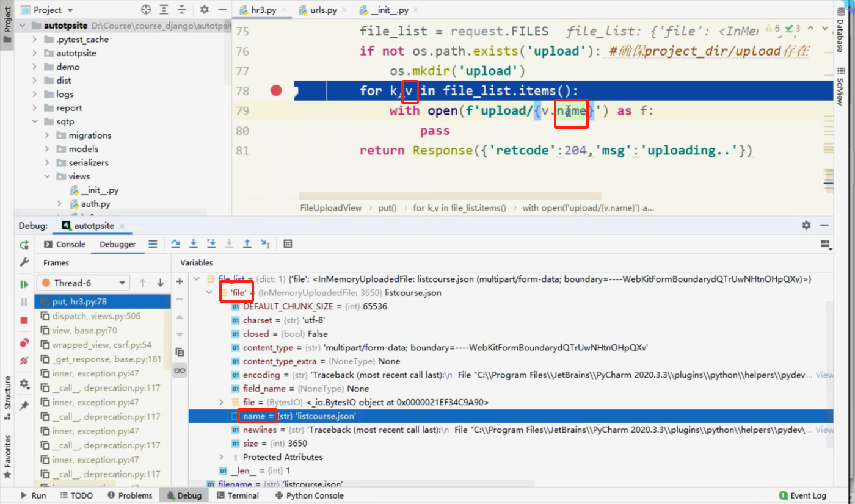Screen dimensions: 855x504
Task: Select the previous frame with up arrow
Action: click(x=142, y=283)
